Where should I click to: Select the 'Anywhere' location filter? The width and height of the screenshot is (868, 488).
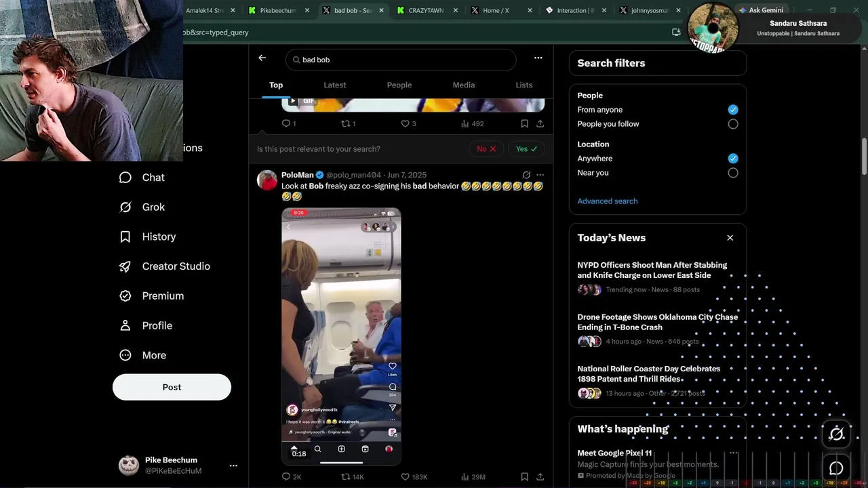click(733, 159)
